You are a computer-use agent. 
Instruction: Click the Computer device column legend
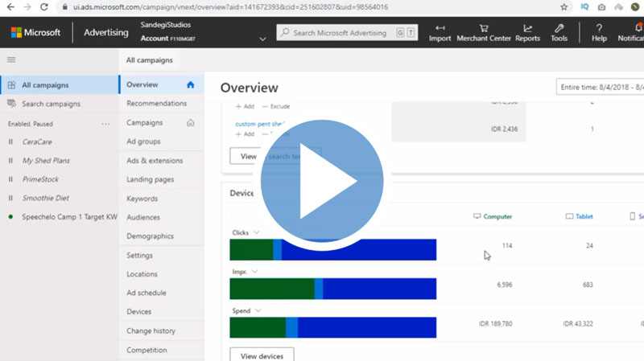coord(493,216)
